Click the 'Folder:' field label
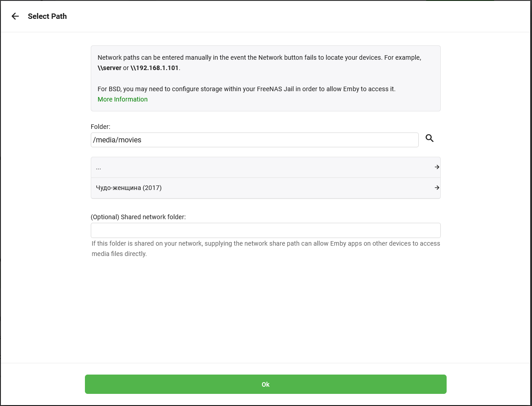This screenshot has width=532, height=406. point(101,127)
